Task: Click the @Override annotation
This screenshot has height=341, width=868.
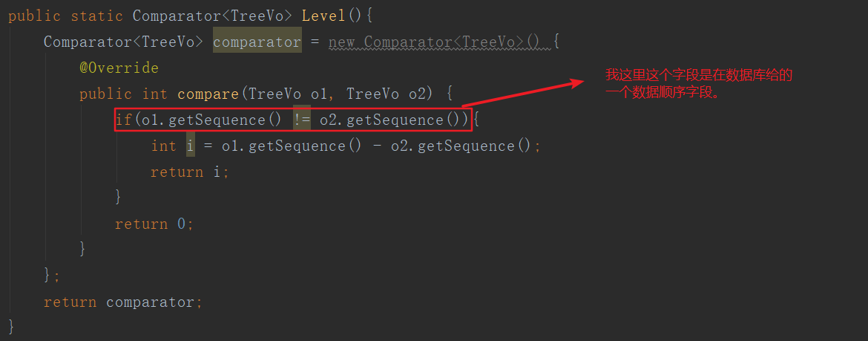Action: [x=119, y=68]
